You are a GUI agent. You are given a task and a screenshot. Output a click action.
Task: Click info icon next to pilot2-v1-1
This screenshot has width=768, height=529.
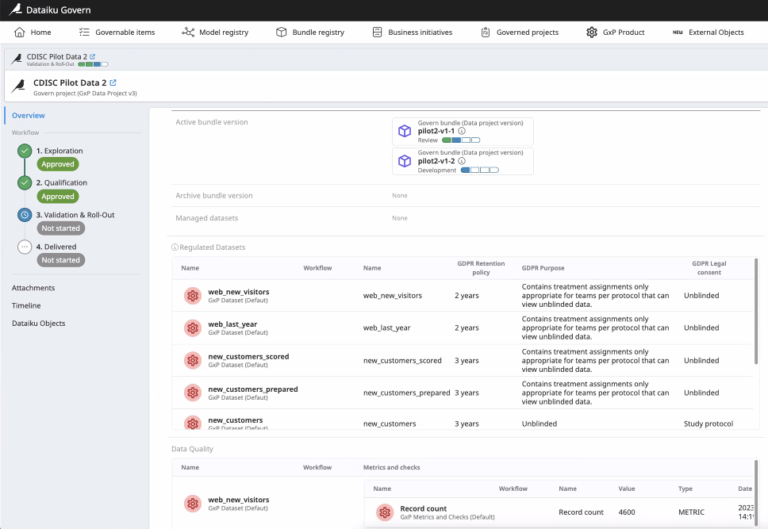461,131
